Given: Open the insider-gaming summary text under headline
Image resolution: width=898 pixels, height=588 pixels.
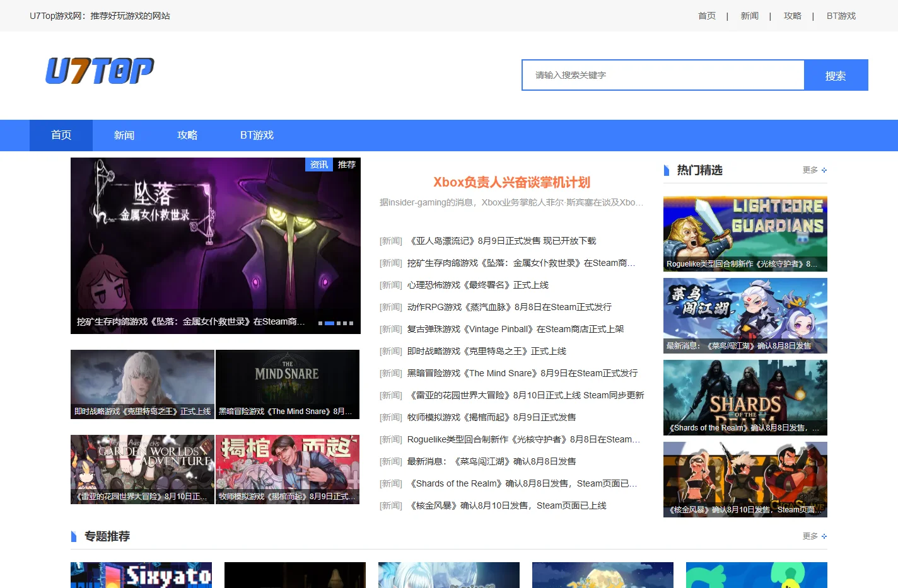Looking at the screenshot, I should [x=511, y=202].
